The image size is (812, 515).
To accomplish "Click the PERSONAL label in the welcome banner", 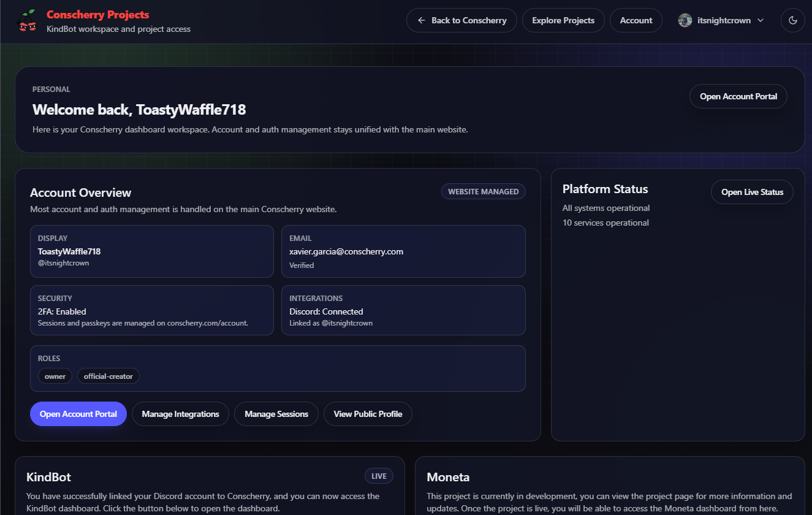I will pyautogui.click(x=51, y=90).
